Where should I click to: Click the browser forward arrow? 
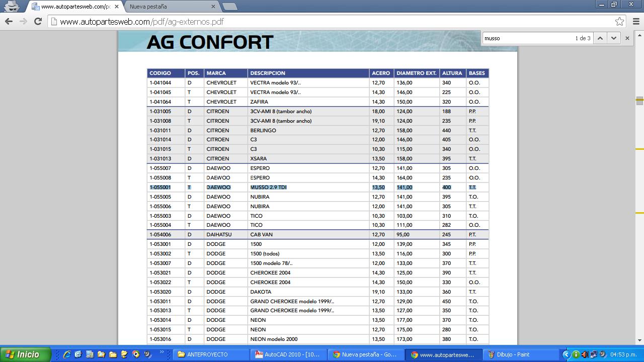(23, 22)
